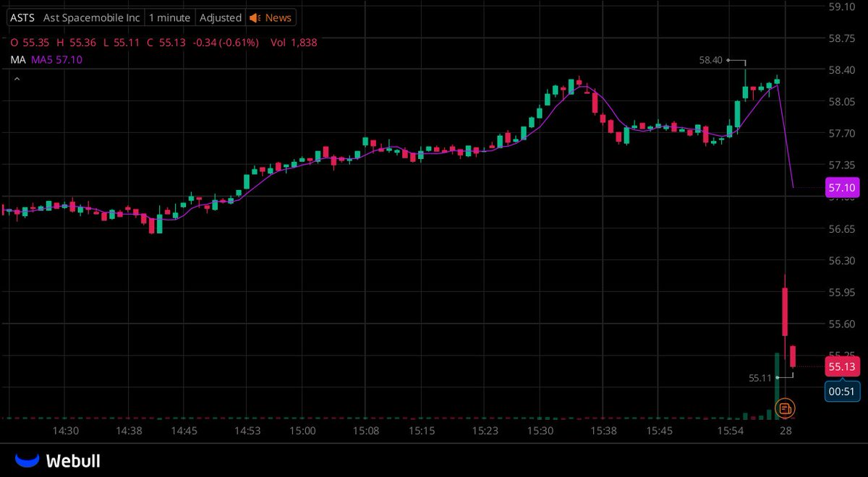Click the 14:38 time axis label
Viewport: 868px width, 477px height.
point(129,431)
